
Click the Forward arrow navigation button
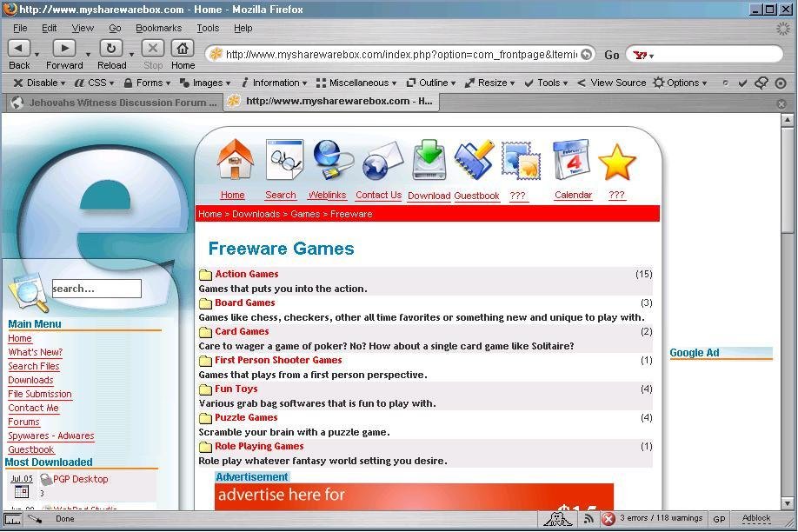[64, 49]
